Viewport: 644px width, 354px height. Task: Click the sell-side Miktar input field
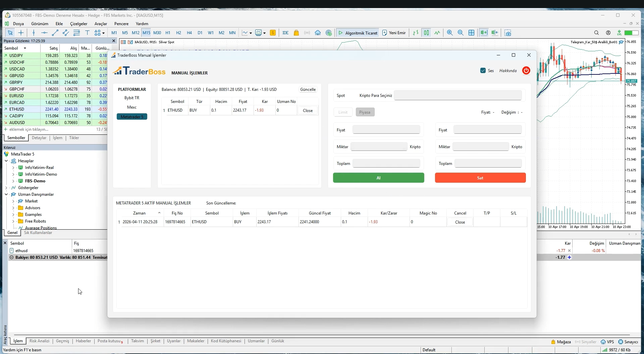click(x=481, y=146)
